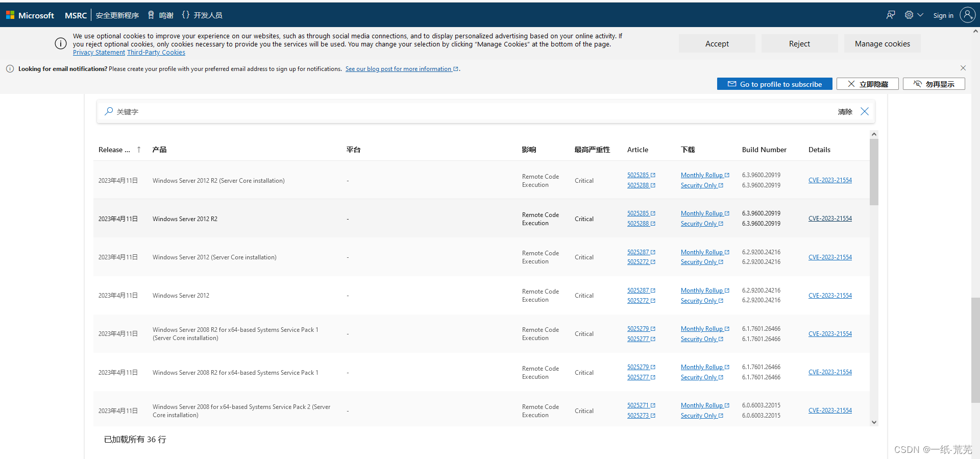Open Privacy Statement link
Viewport: 980px width, 459px height.
(x=99, y=53)
